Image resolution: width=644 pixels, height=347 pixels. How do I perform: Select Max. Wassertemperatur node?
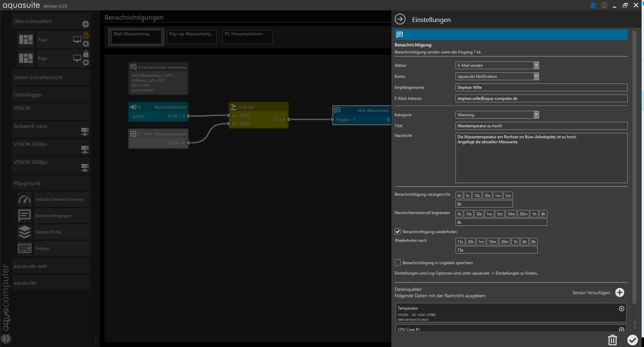pos(158,138)
